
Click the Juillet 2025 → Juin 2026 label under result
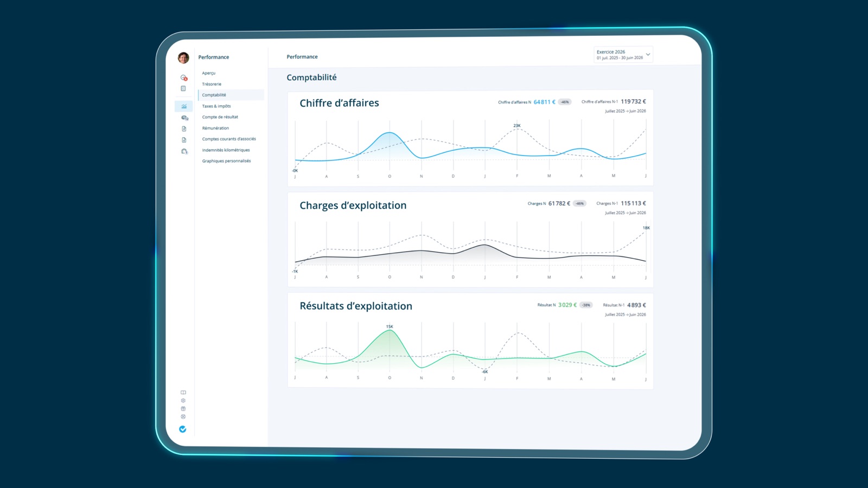(x=626, y=314)
